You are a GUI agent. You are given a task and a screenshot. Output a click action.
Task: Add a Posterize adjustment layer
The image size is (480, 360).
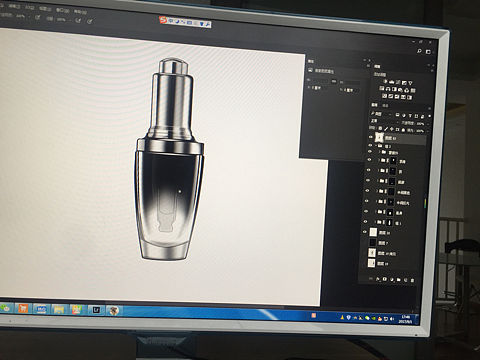[391, 96]
